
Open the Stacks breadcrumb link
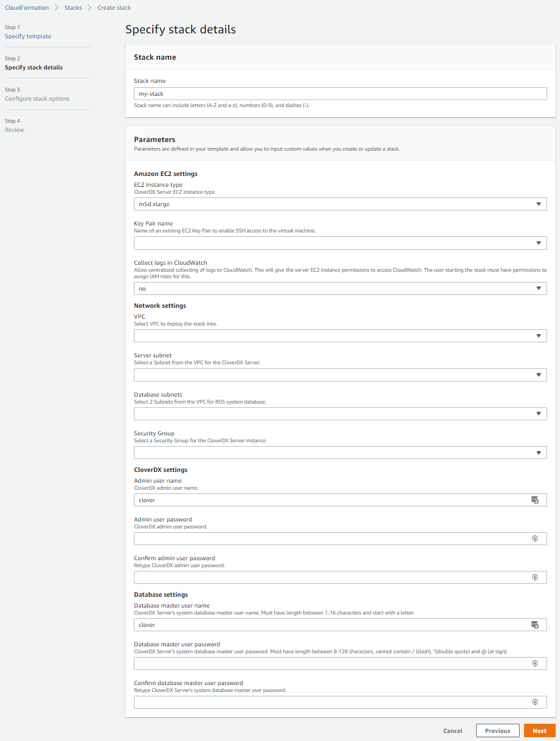tap(73, 7)
